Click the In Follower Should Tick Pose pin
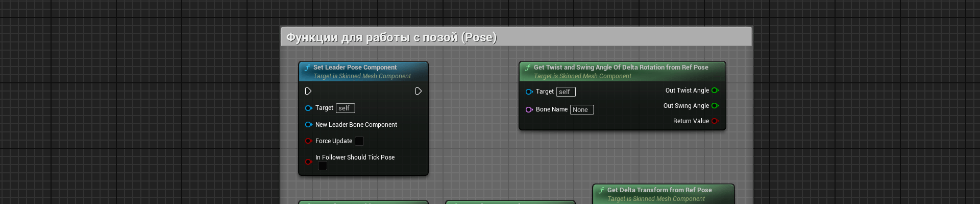This screenshot has width=980, height=204. coord(308,162)
